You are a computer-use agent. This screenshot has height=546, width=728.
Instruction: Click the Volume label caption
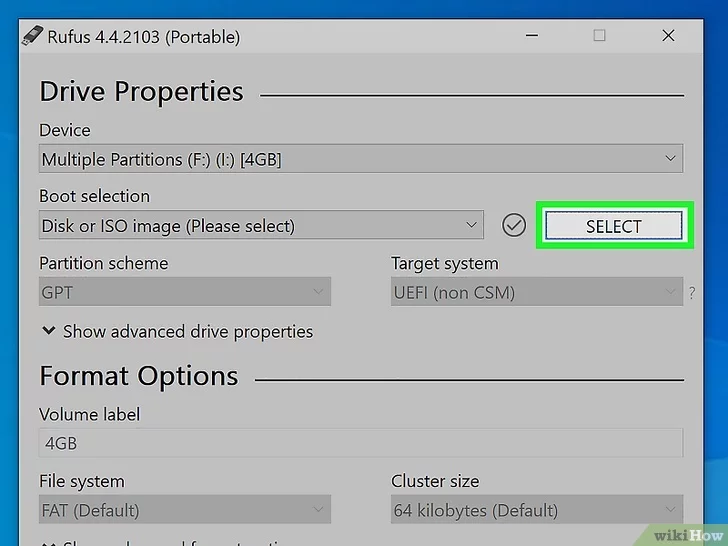point(90,414)
